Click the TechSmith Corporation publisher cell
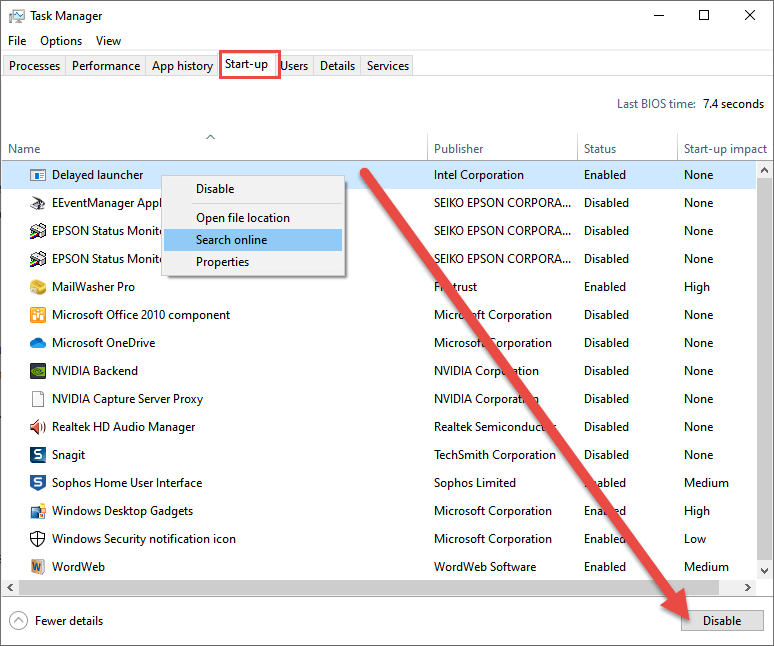Viewport: 774px width, 646px height. pos(495,455)
